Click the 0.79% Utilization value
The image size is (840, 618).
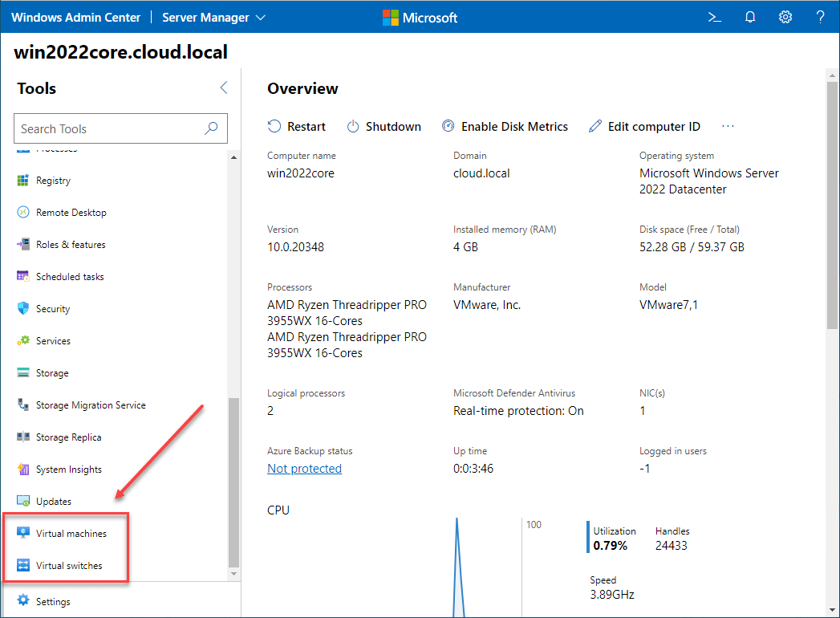point(611,546)
